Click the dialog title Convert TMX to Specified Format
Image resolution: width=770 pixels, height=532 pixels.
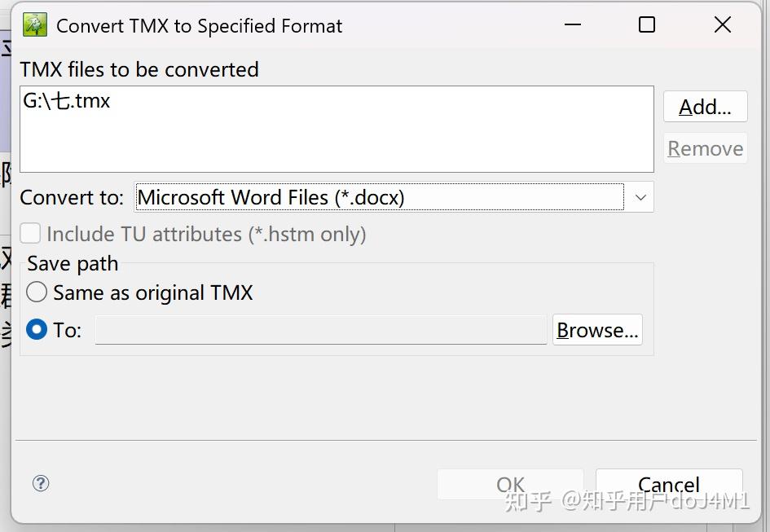198,25
